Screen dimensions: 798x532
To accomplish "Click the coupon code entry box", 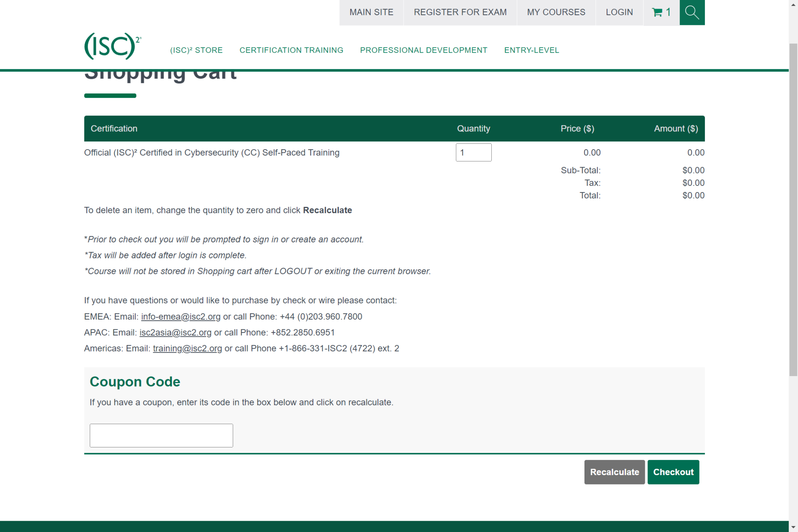I will point(161,435).
